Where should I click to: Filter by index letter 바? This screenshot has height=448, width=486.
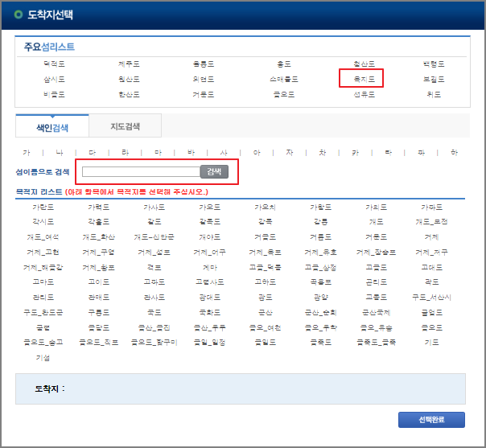(191, 153)
